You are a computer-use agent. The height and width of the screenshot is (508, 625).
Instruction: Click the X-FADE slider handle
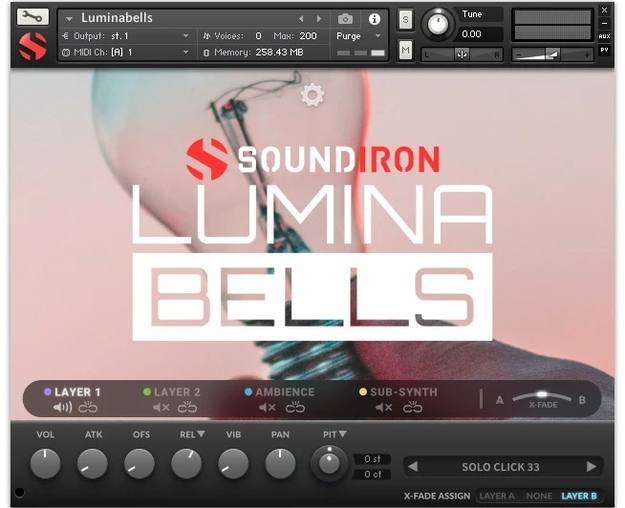coord(541,394)
